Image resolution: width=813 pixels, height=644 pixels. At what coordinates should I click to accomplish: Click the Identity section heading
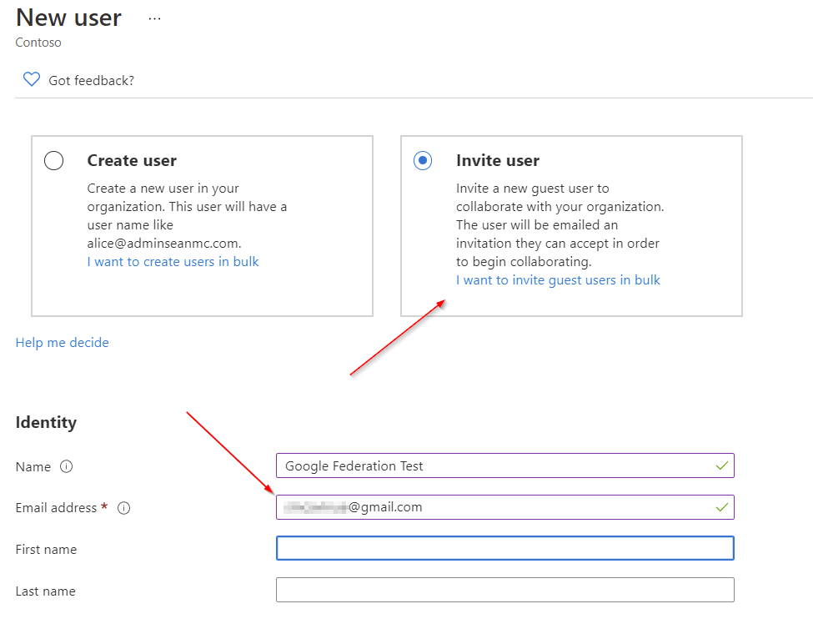pos(46,423)
